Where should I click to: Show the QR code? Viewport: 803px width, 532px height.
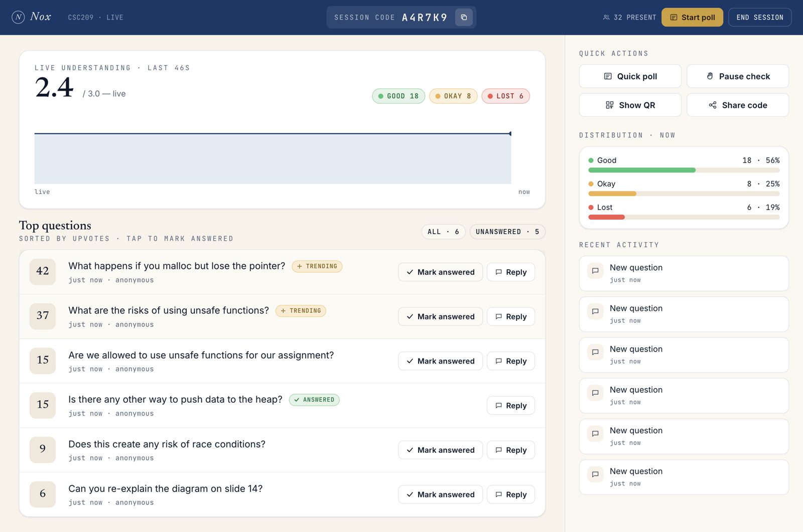point(630,105)
